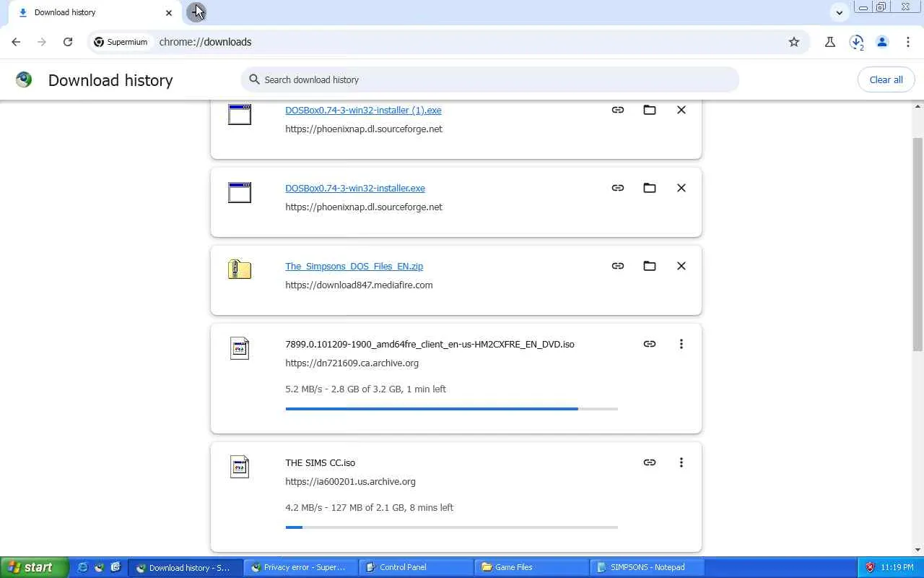Open the experiments flask icon
The image size is (924, 578).
[830, 42]
